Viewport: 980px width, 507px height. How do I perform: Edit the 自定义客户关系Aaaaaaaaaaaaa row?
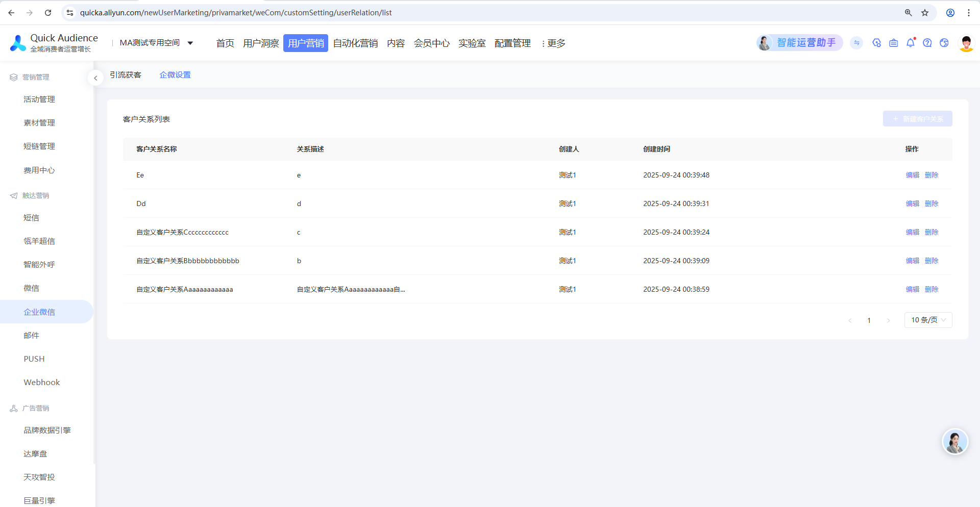pos(912,289)
